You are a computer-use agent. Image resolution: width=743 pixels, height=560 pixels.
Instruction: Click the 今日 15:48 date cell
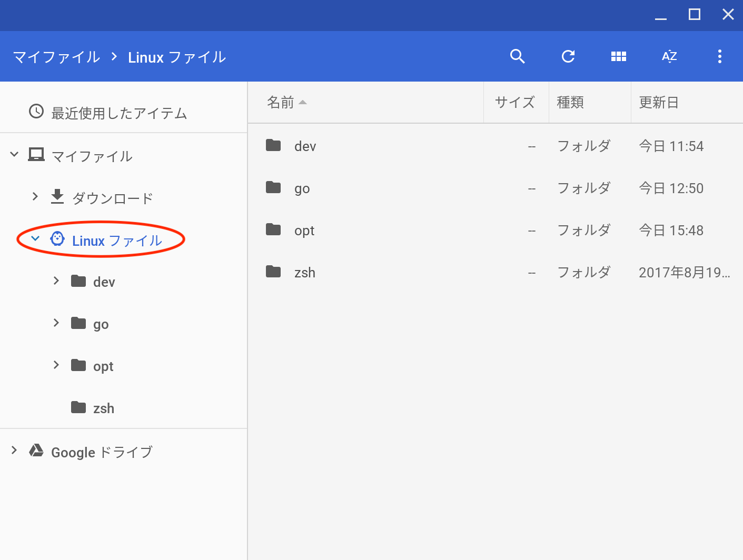coord(671,231)
